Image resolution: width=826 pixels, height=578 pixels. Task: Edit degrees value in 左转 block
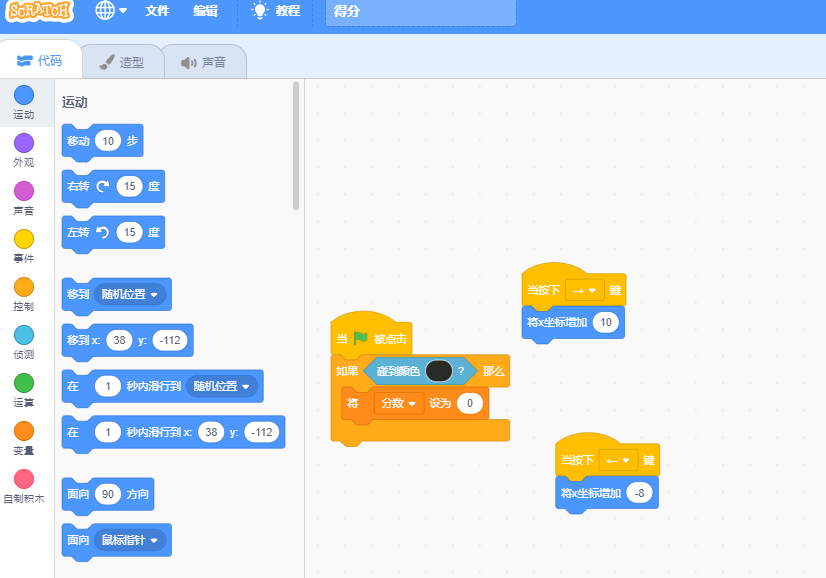(x=130, y=232)
